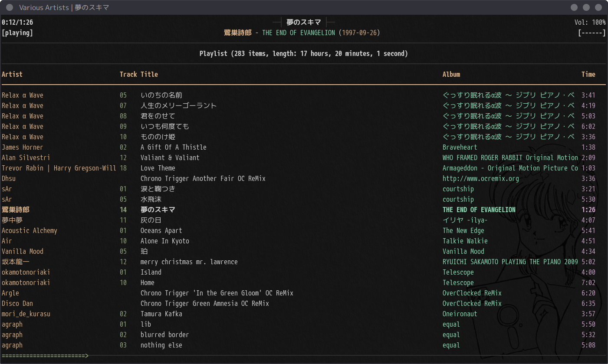The image size is (608, 364).
Task: Select "Tamura Kafka" by mori_de_kurasu
Action: click(x=161, y=314)
